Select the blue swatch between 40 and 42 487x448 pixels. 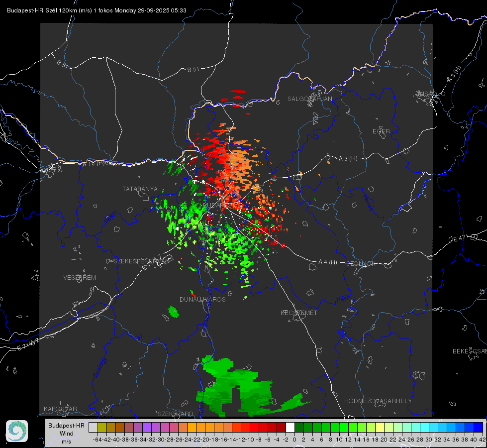coord(479,427)
